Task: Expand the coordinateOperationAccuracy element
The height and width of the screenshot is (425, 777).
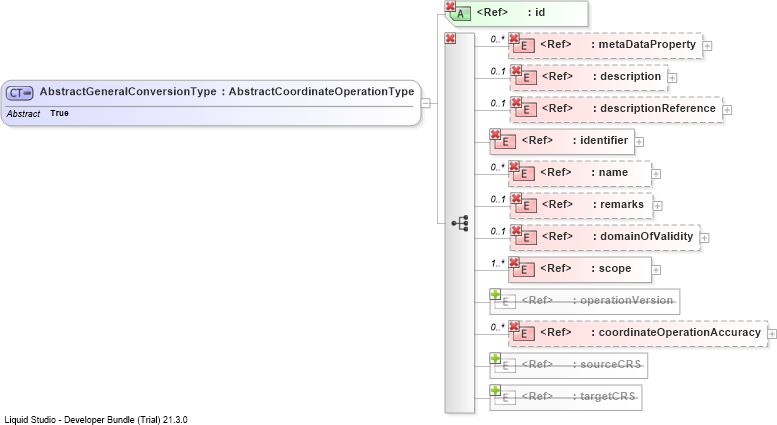Action: click(x=772, y=334)
